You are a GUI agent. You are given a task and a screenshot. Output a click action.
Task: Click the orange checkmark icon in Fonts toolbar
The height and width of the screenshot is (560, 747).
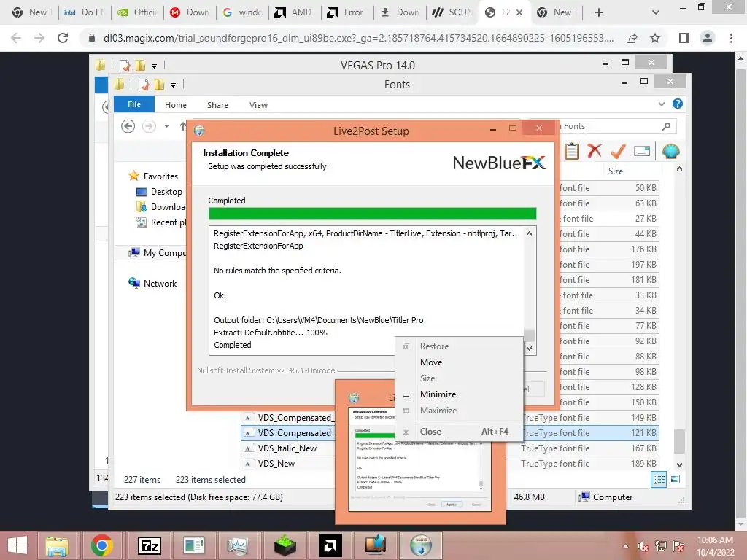pos(618,152)
